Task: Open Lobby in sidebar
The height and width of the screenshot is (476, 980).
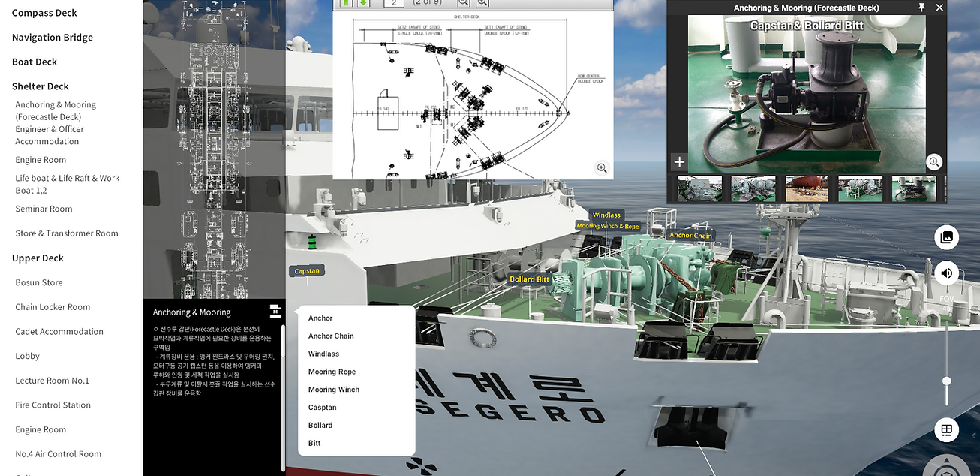Action: (x=27, y=357)
